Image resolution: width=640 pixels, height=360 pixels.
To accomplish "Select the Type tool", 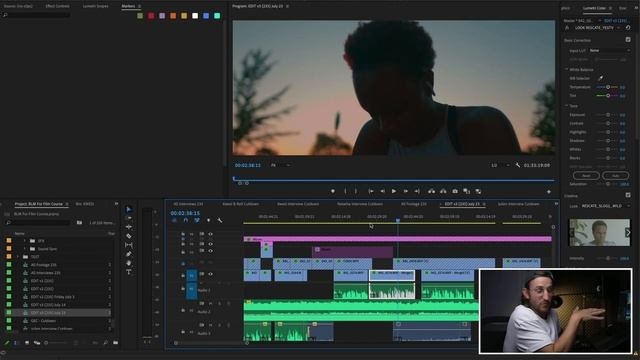I will pos(129,272).
